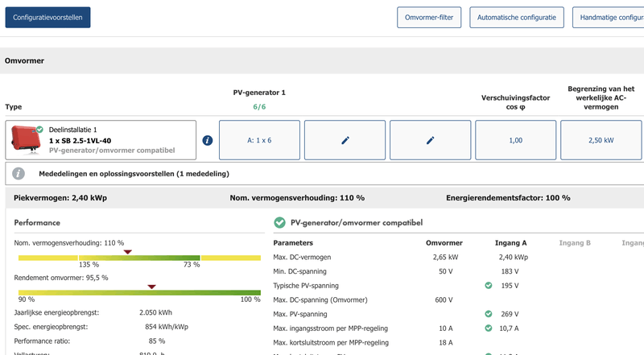This screenshot has width=644, height=355.
Task: Open the A: 1 x 6 string configuration
Action: pos(259,140)
